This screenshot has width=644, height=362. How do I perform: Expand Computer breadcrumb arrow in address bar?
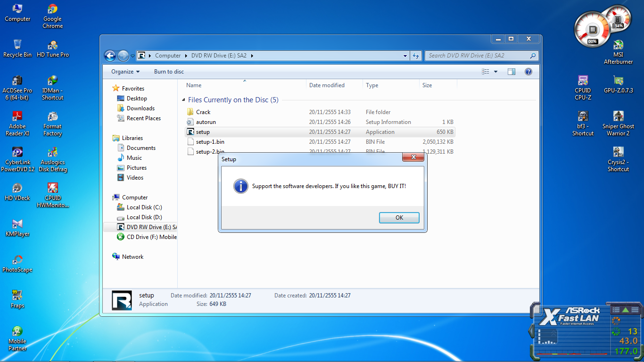pos(186,56)
